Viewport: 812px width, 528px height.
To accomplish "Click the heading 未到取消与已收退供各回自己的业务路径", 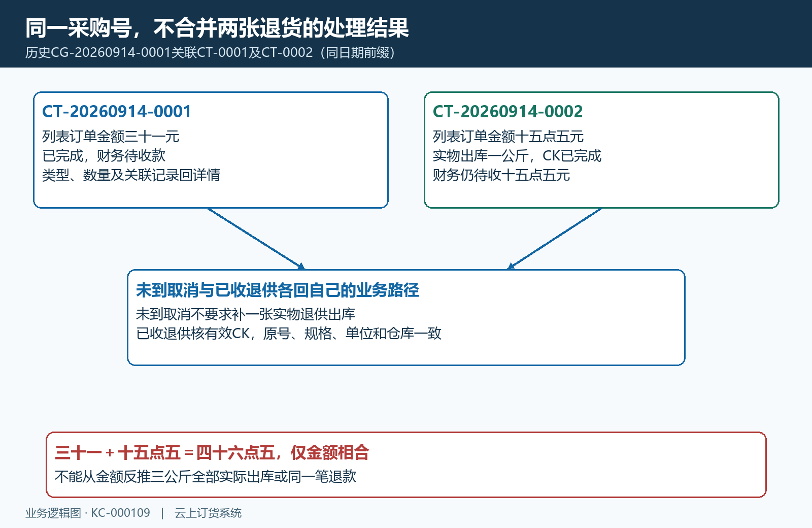I will (278, 290).
